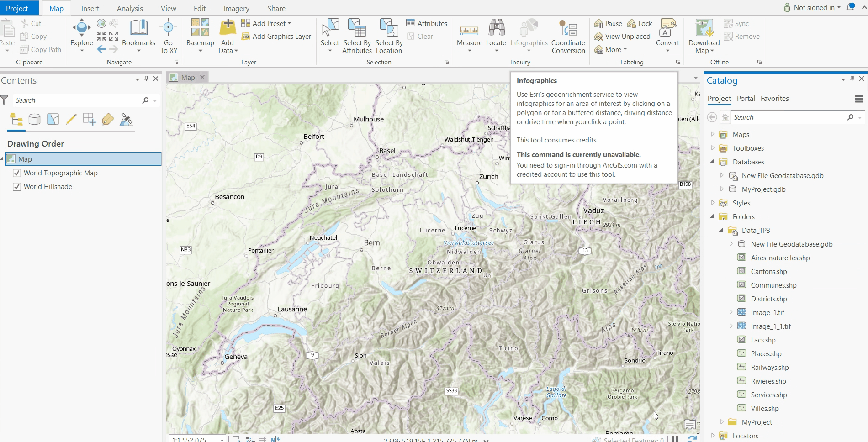Open Select By Attributes tool
This screenshot has height=442, width=868.
coord(357,28)
